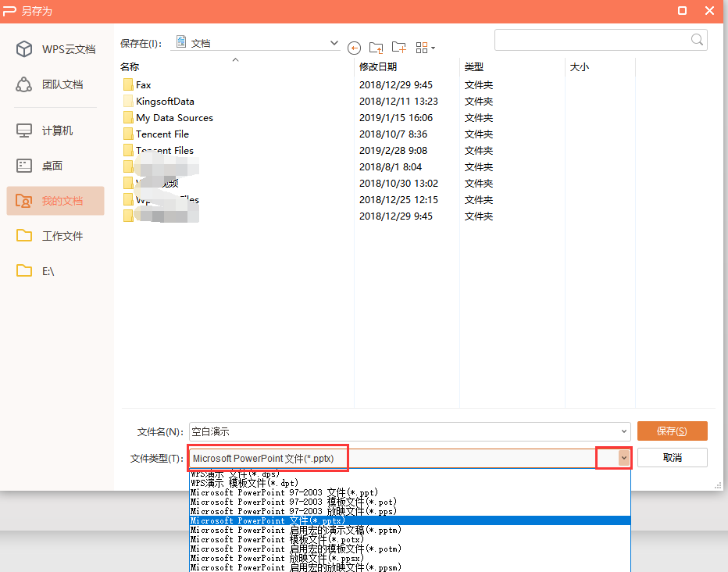728x572 pixels.
Task: Select the Tencent File folder
Action: point(162,134)
